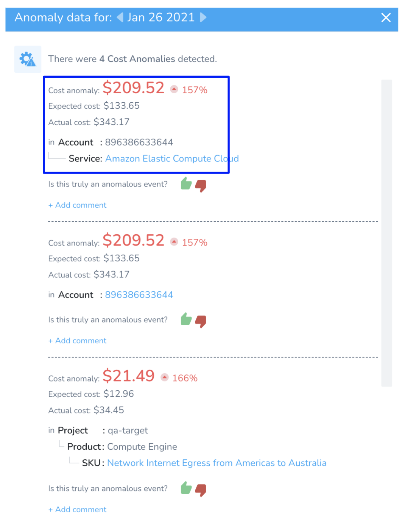Add comment to first anomaly
Screen dimensions: 405x532
(x=78, y=205)
